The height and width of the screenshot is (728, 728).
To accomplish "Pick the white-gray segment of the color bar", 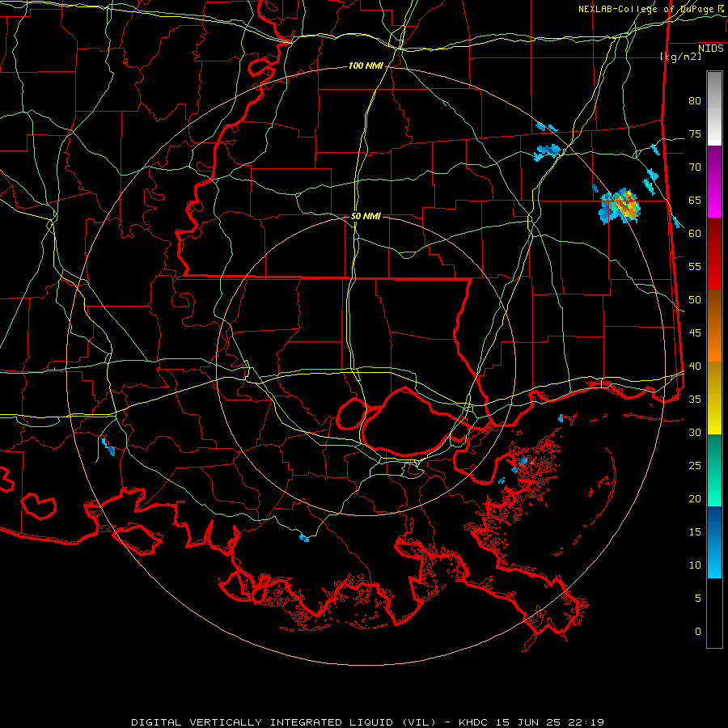I will 714,108.
